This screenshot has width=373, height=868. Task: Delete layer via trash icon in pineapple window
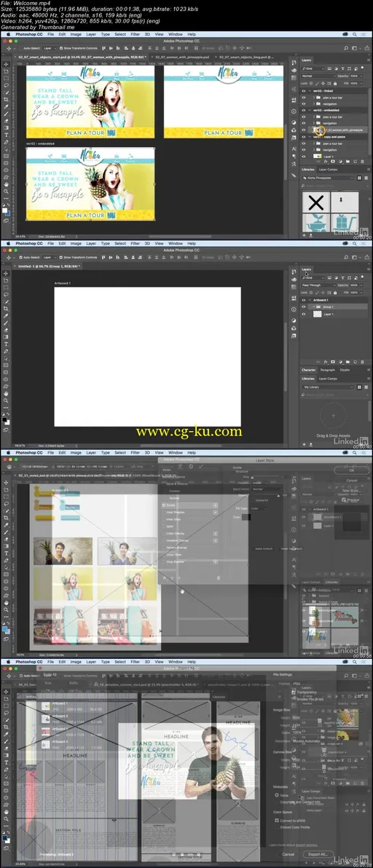(x=364, y=163)
